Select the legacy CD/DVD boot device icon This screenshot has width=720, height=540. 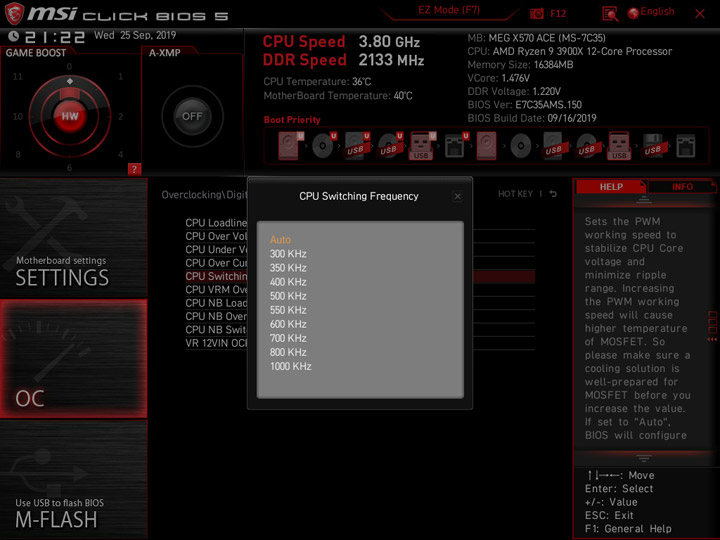point(520,146)
